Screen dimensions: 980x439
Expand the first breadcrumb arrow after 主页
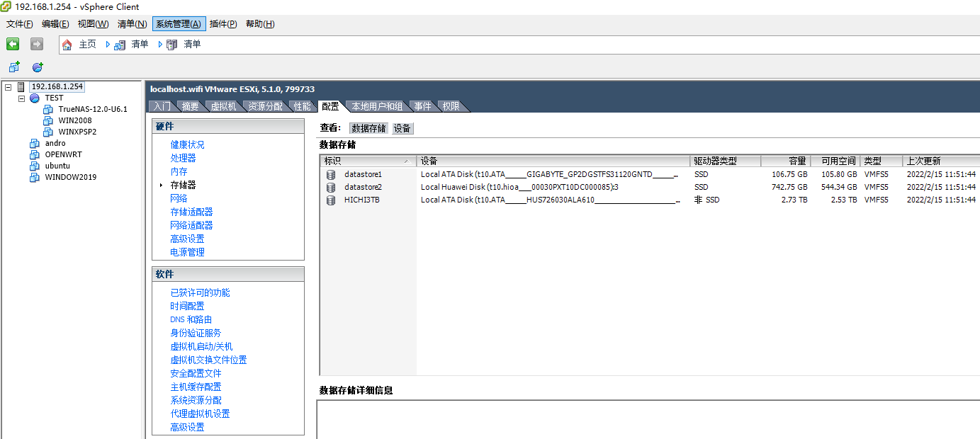pos(108,45)
